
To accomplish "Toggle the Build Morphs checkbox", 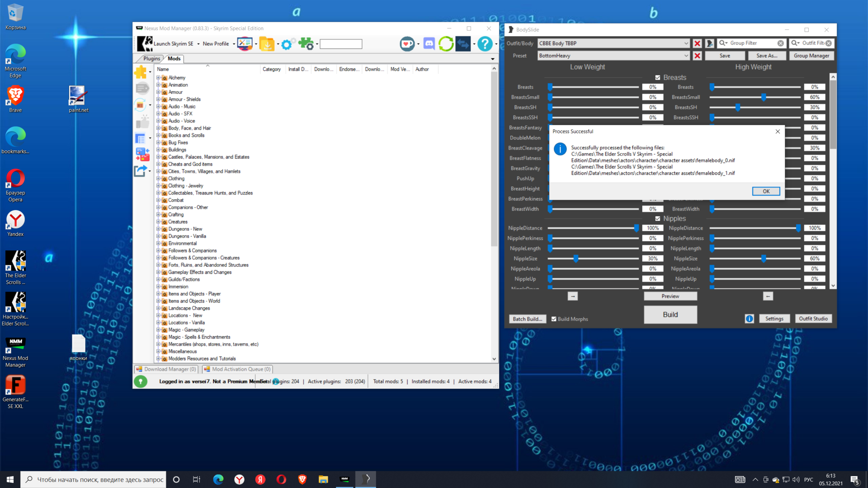I will tap(554, 319).
